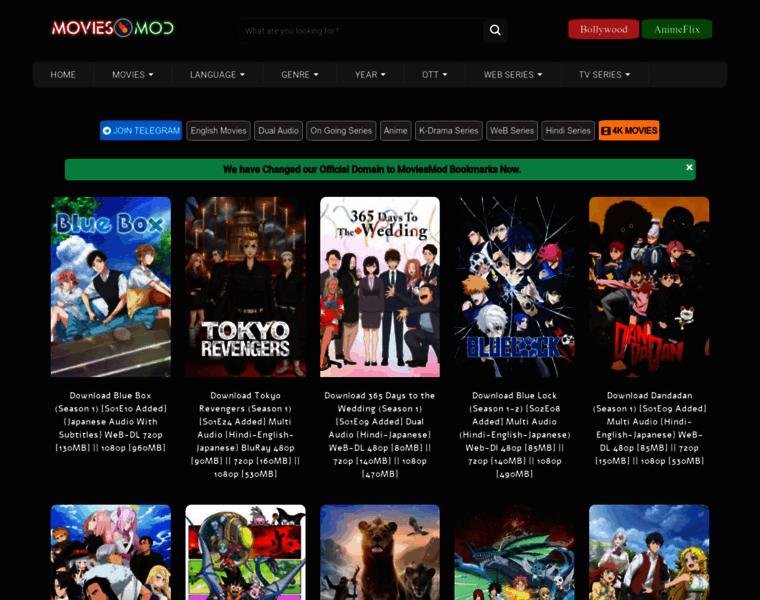The height and width of the screenshot is (600, 760).
Task: Expand the YEAR dropdown menu
Action: (x=370, y=75)
